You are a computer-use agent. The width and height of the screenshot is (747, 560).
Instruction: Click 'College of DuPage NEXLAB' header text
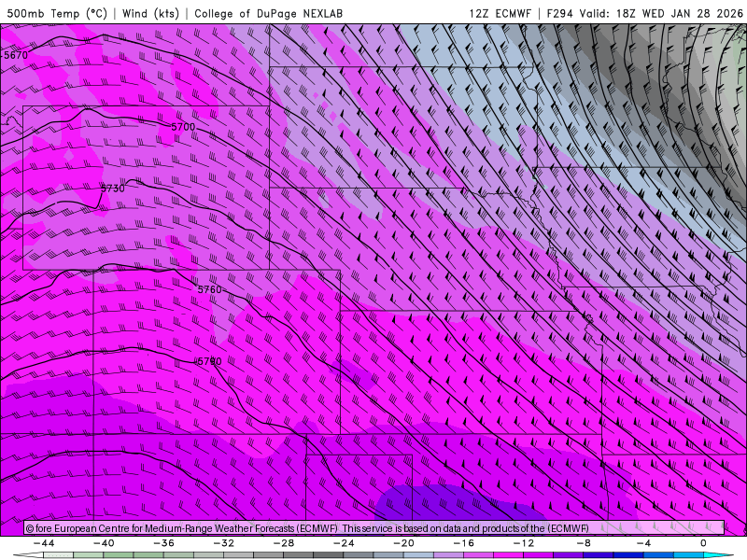[x=268, y=13]
